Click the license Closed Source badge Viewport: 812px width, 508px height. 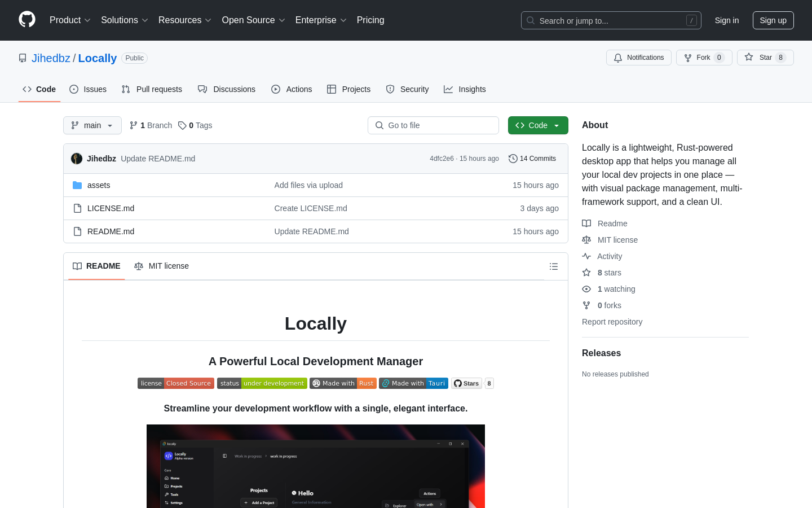tap(176, 383)
